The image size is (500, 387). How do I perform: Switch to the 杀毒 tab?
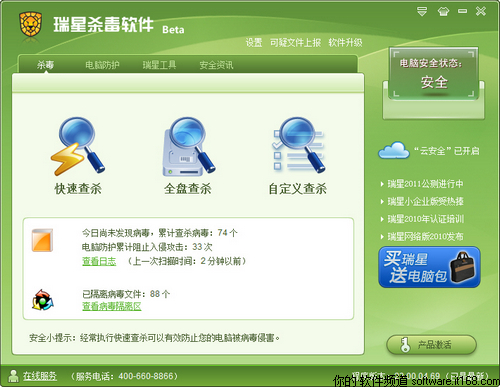[45, 65]
